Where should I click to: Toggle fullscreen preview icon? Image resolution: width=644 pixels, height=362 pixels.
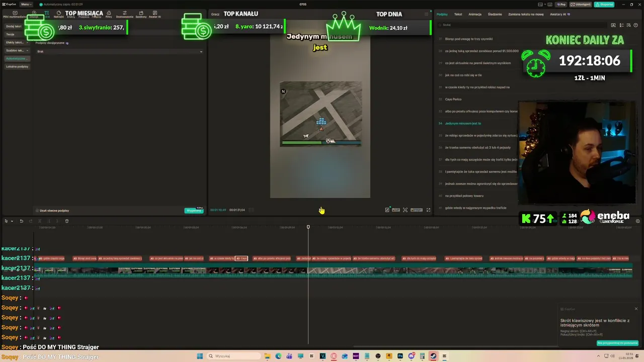[x=428, y=210]
